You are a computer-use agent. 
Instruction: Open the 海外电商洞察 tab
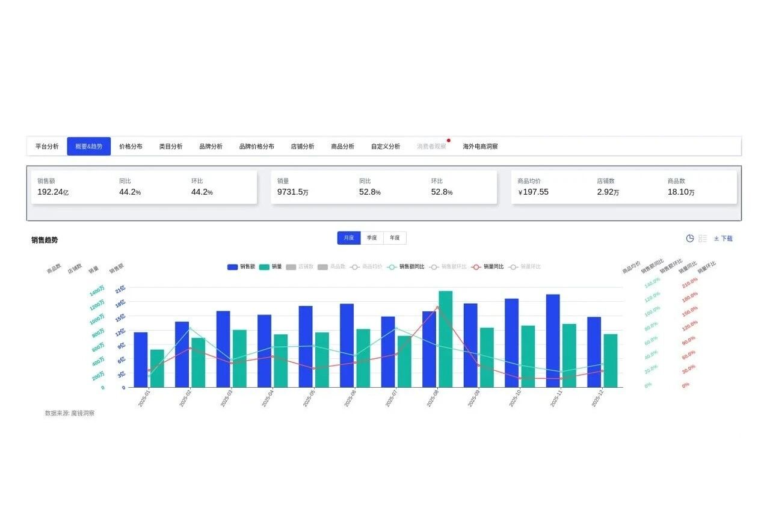(x=480, y=146)
